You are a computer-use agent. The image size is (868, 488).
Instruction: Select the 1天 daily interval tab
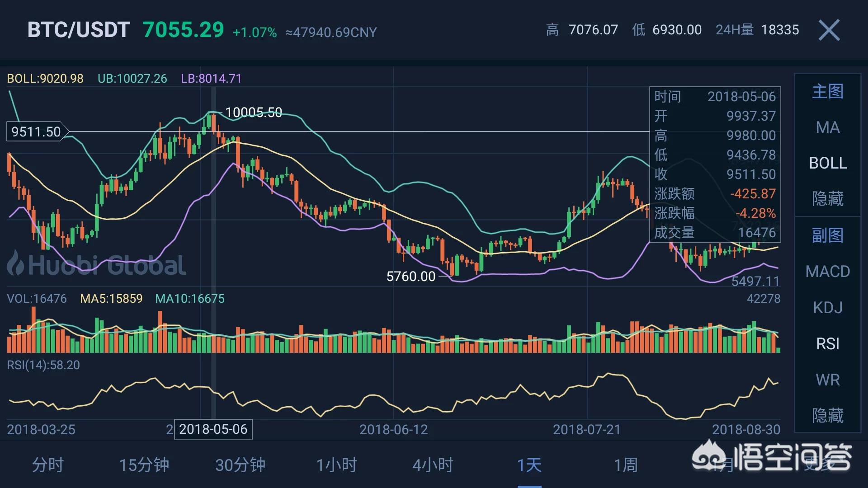tap(529, 465)
